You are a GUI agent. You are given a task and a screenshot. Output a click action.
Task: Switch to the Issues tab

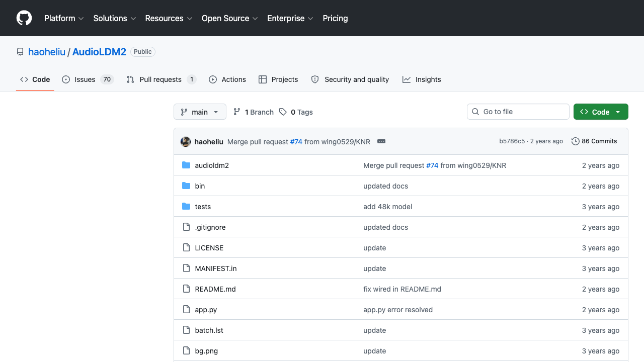point(88,79)
